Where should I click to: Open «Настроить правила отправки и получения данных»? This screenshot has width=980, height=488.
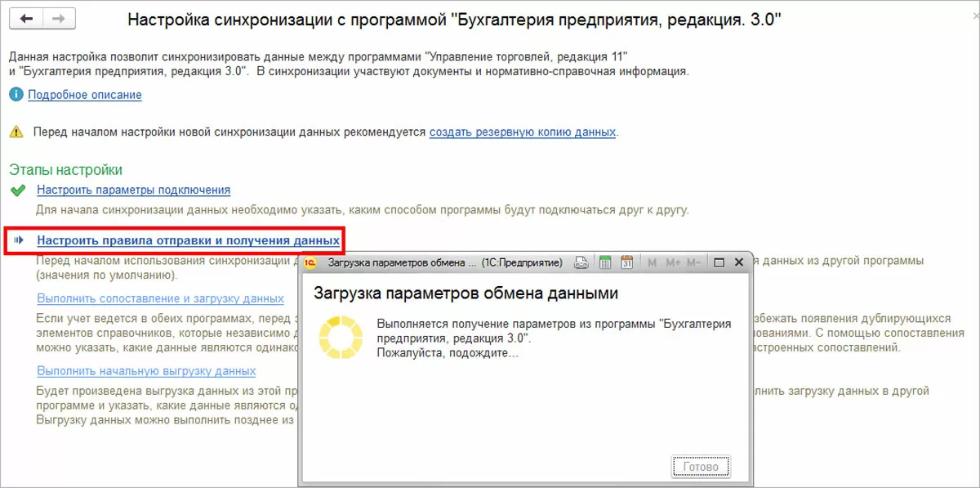point(188,241)
